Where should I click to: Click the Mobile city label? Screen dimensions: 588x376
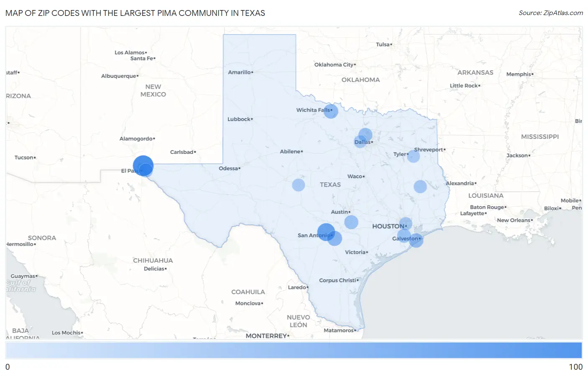click(570, 201)
